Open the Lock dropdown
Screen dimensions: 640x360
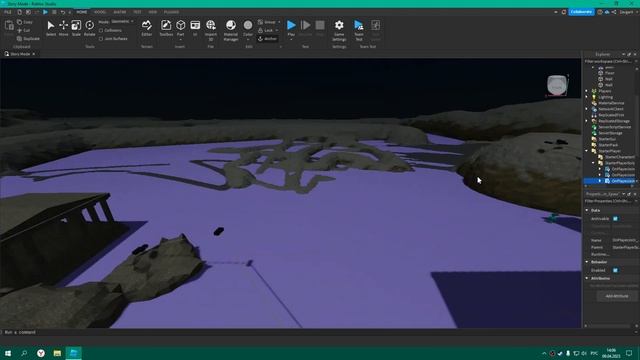click(268, 30)
